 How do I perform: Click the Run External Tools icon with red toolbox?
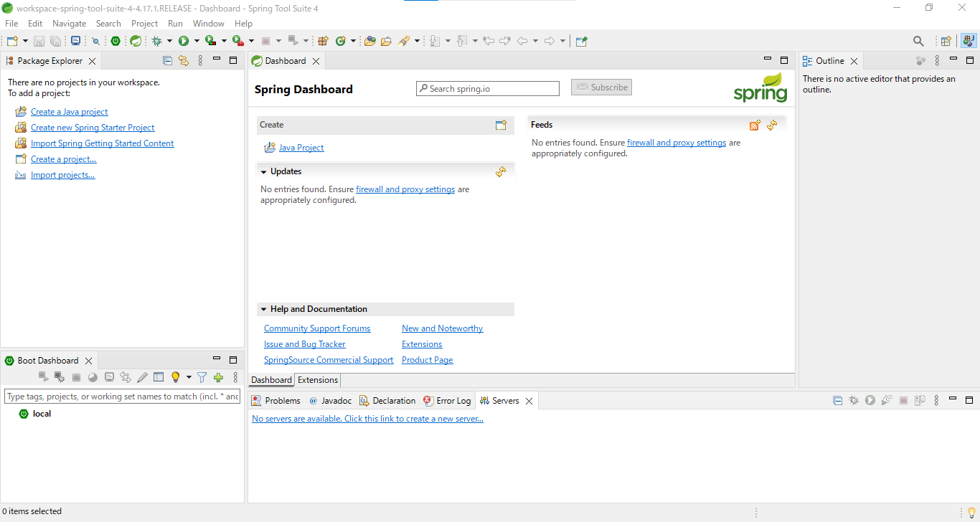click(238, 42)
